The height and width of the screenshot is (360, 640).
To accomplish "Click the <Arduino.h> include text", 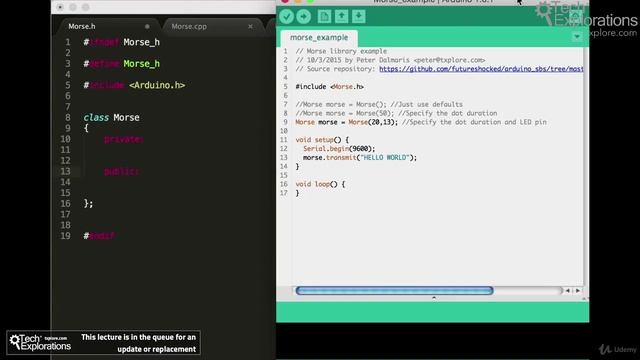I will (157, 85).
